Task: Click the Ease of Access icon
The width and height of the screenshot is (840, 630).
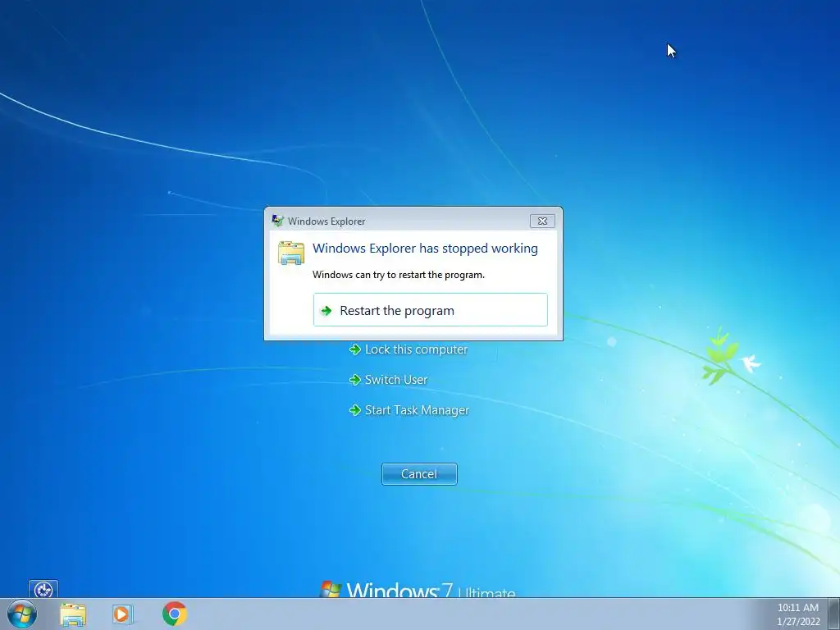Action: point(43,589)
